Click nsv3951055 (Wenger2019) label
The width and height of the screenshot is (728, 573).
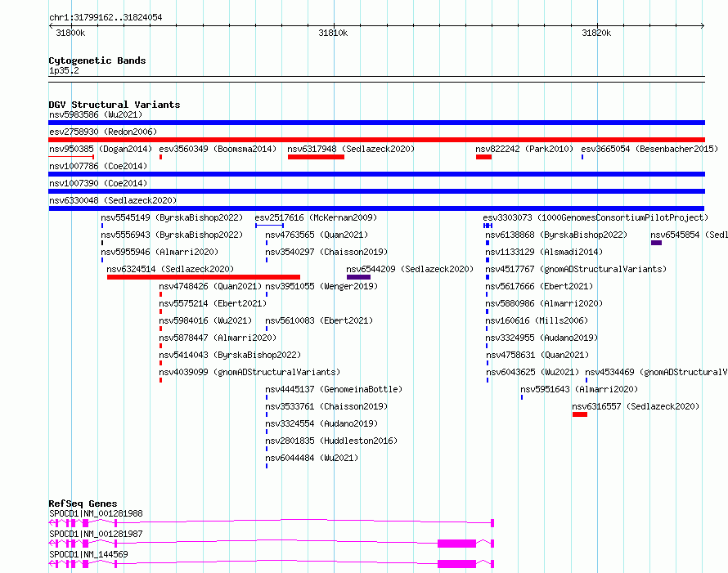coord(321,286)
